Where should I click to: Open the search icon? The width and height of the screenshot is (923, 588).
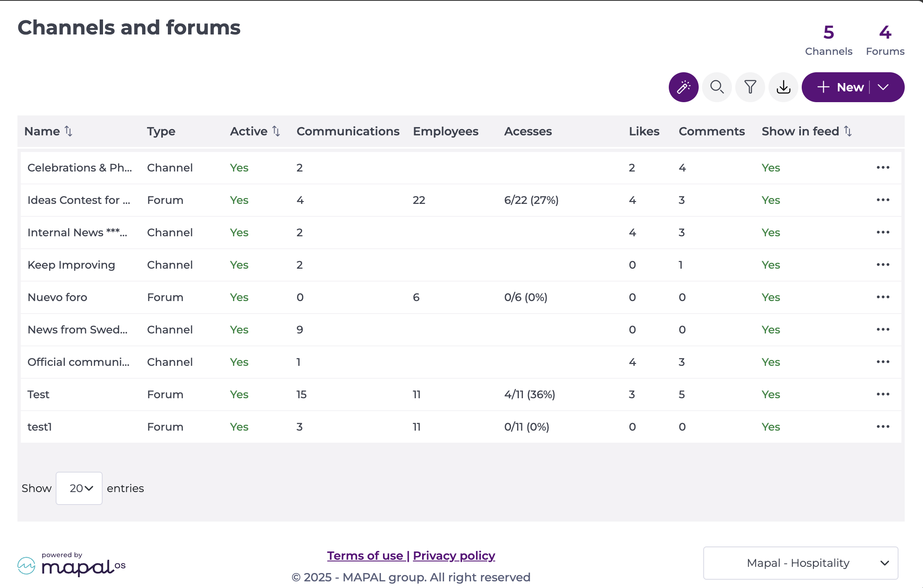[x=717, y=87]
